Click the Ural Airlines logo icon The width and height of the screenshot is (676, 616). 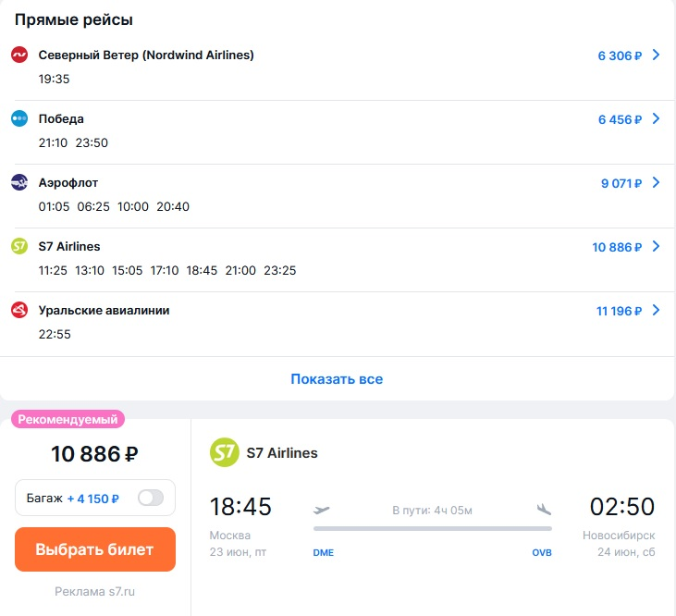tap(19, 310)
